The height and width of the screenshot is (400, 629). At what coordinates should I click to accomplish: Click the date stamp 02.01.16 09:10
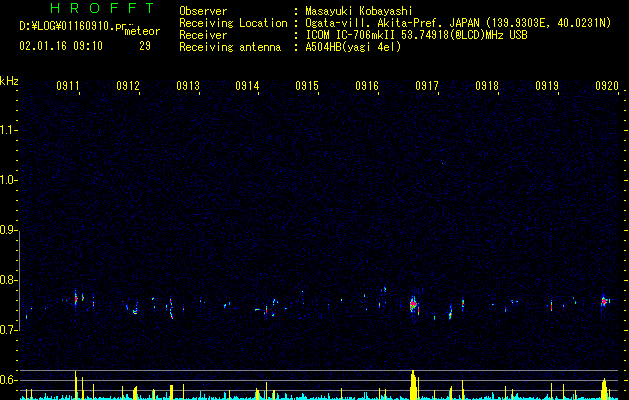pos(61,46)
